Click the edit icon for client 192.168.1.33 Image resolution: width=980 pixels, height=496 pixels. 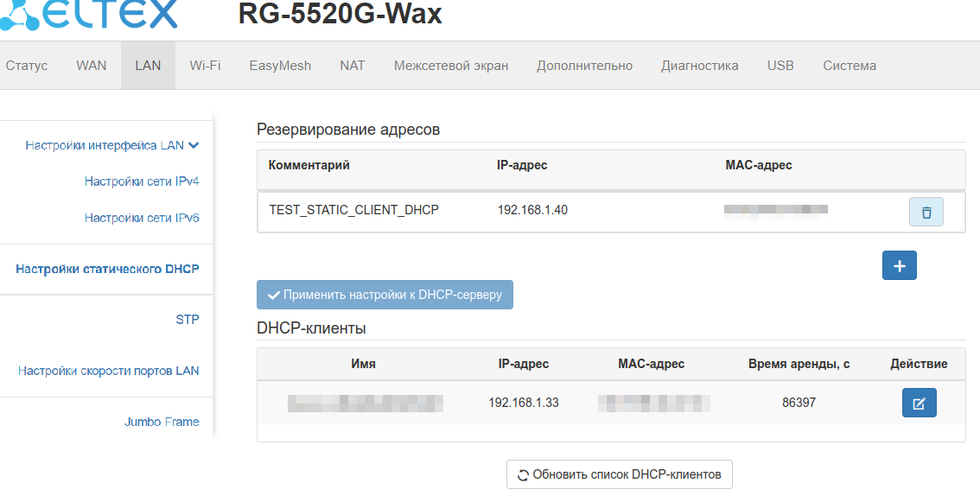(919, 403)
